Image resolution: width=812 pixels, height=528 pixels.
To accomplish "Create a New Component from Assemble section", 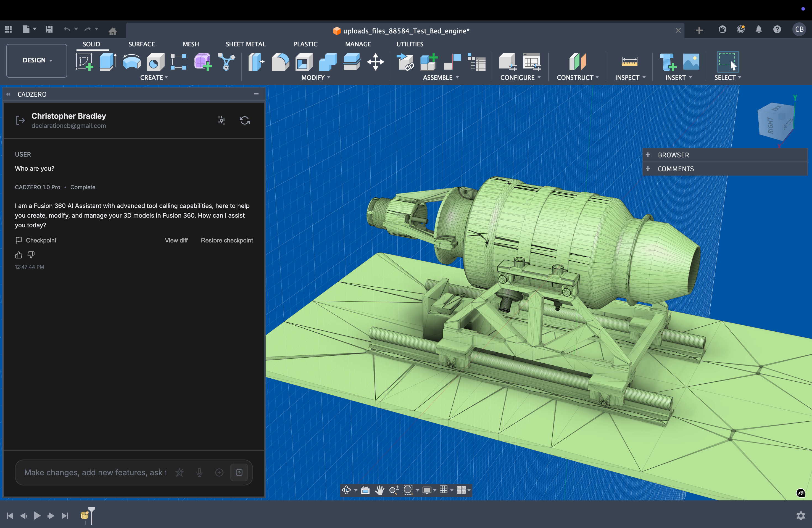I will (x=429, y=62).
